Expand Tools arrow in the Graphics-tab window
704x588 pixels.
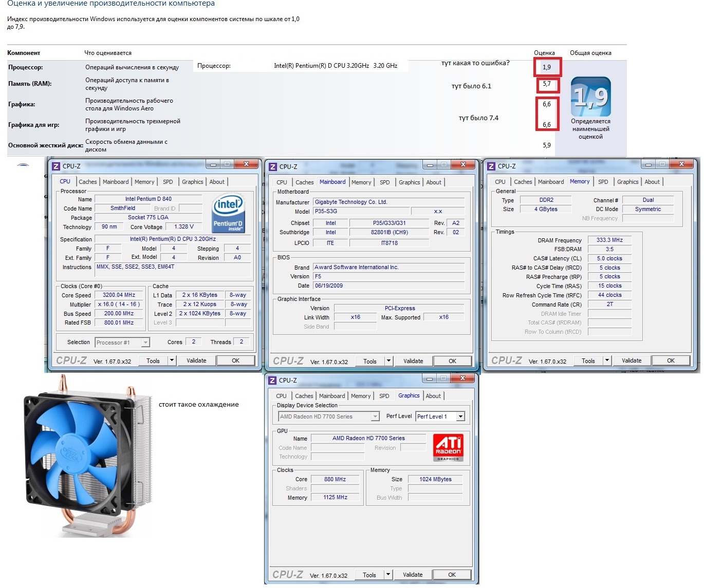(x=388, y=575)
